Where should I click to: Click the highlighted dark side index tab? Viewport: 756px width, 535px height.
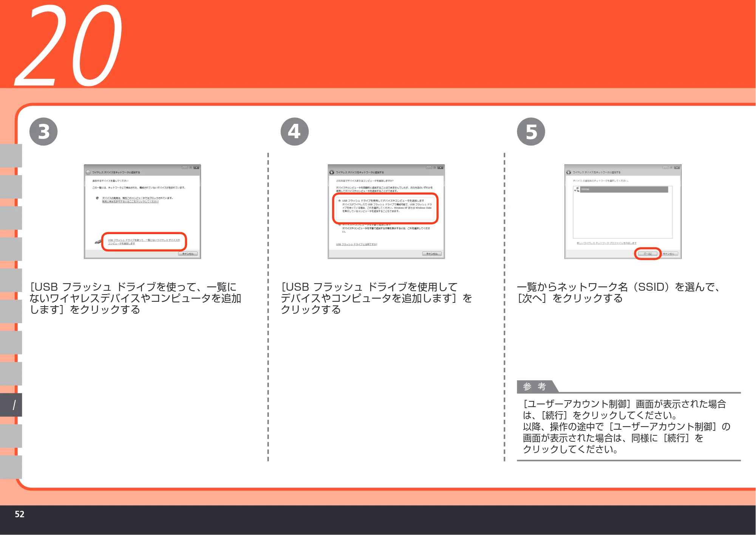tap(11, 405)
